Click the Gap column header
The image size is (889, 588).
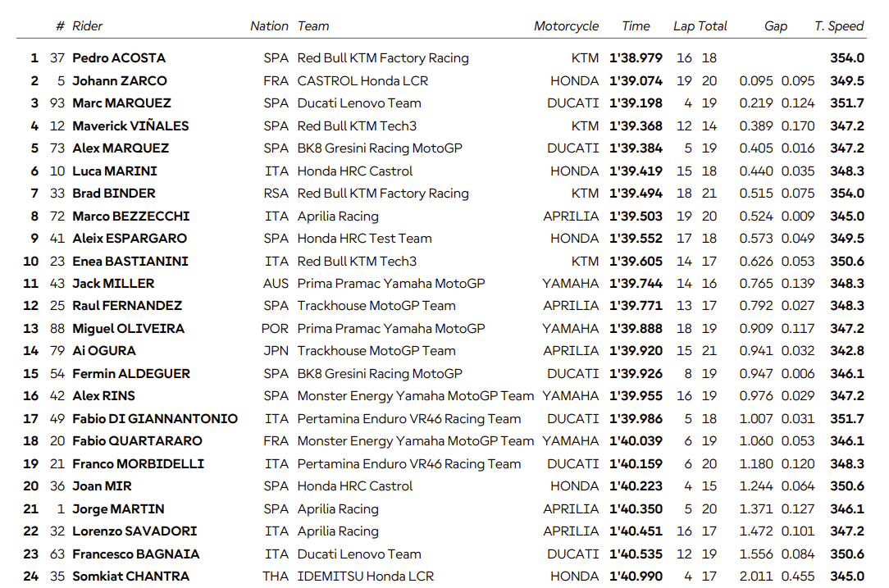pyautogui.click(x=775, y=26)
